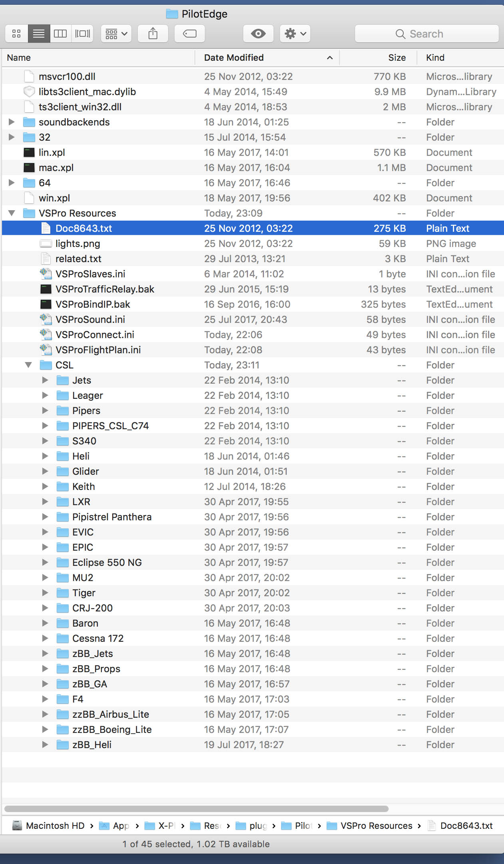Select the win.xpl file icon

pyautogui.click(x=29, y=198)
